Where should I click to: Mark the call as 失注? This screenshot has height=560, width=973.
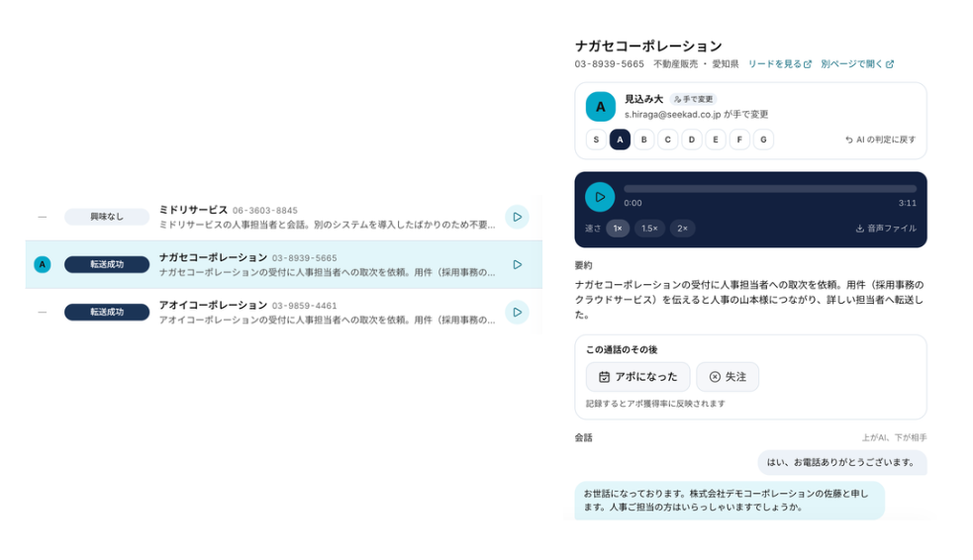point(728,377)
